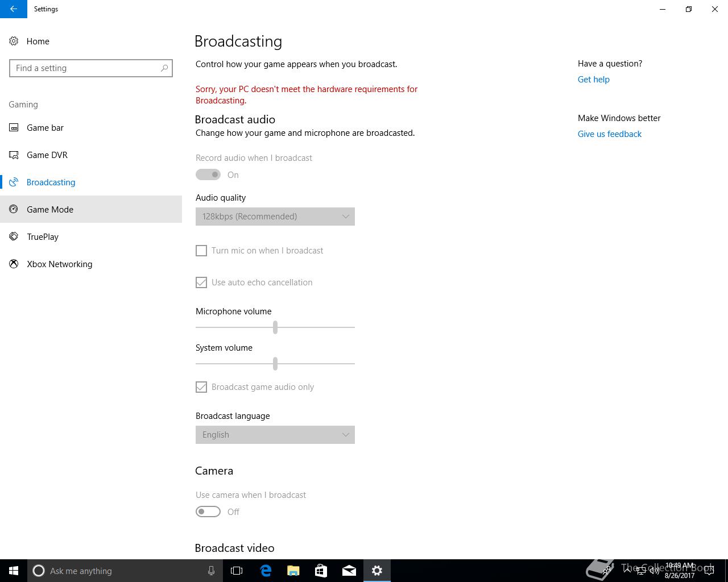This screenshot has height=582, width=728.
Task: Click the network tray icon
Action: 640,571
